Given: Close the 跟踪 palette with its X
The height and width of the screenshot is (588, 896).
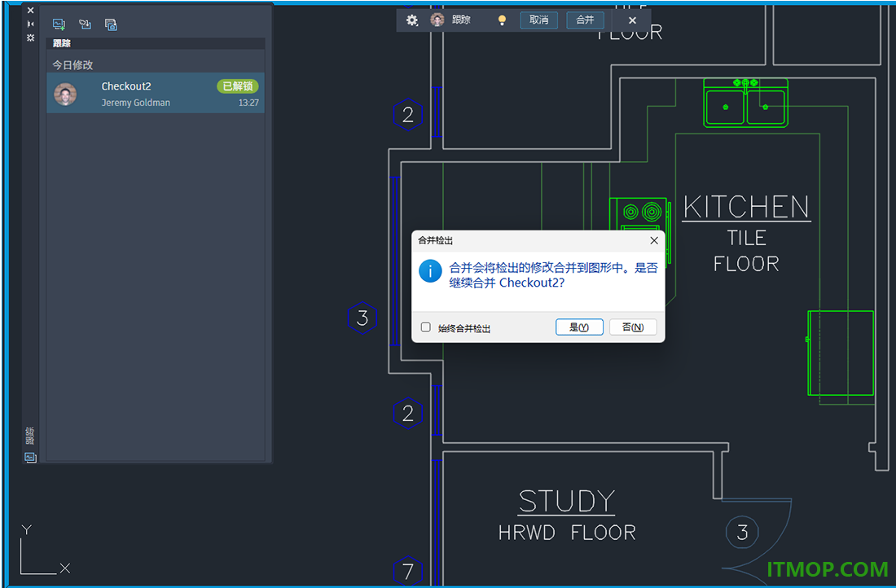Looking at the screenshot, I should 30,11.
